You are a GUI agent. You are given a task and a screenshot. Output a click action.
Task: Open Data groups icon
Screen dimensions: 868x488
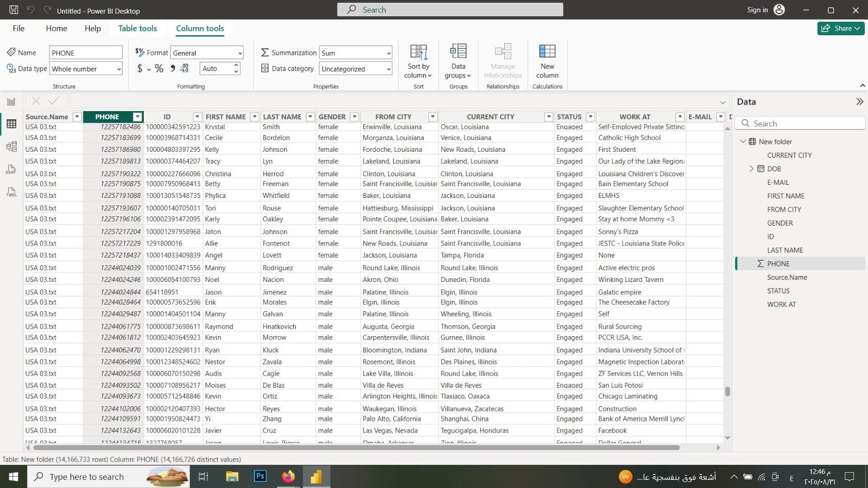tap(458, 61)
